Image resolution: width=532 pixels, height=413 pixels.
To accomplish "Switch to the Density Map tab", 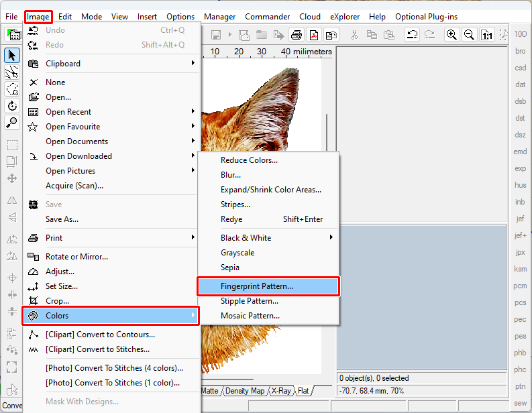I will 245,391.
